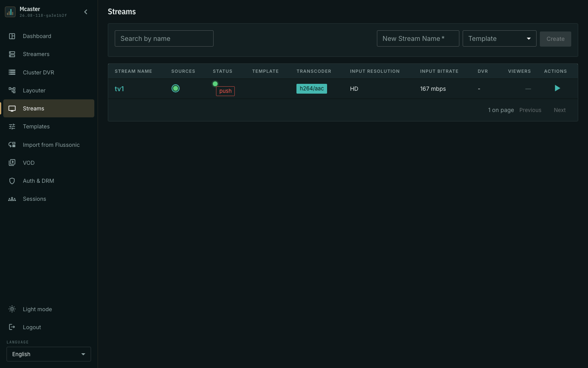Click the Create button

pyautogui.click(x=555, y=39)
